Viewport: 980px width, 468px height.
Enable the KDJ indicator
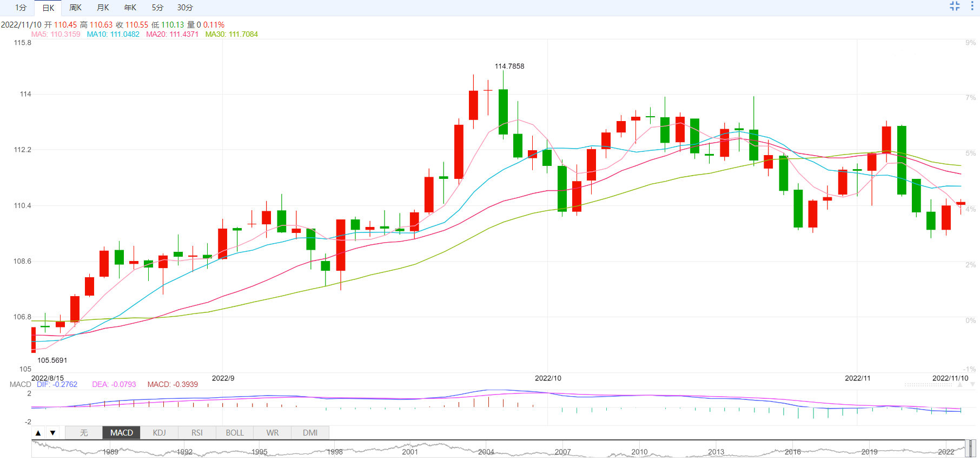[x=159, y=433]
